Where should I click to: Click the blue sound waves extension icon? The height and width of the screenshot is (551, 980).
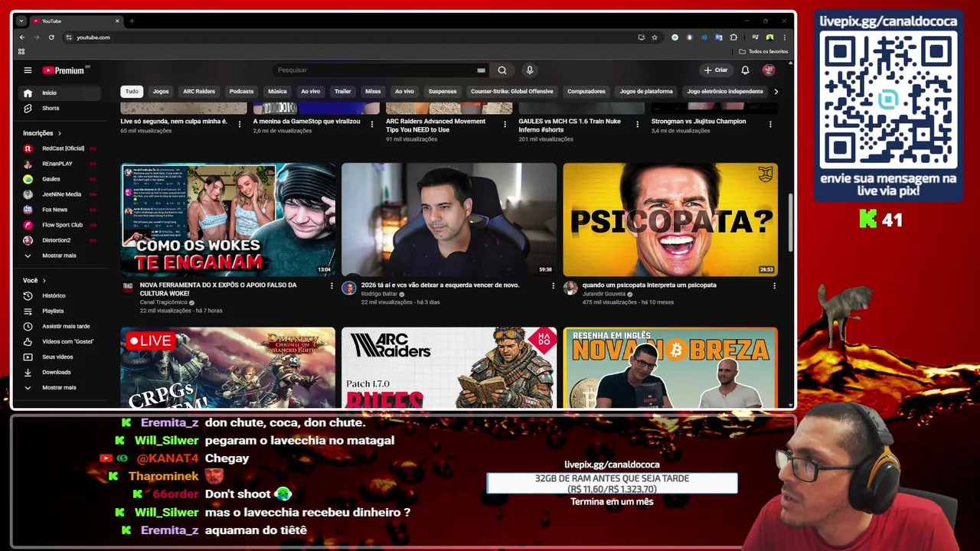point(704,37)
